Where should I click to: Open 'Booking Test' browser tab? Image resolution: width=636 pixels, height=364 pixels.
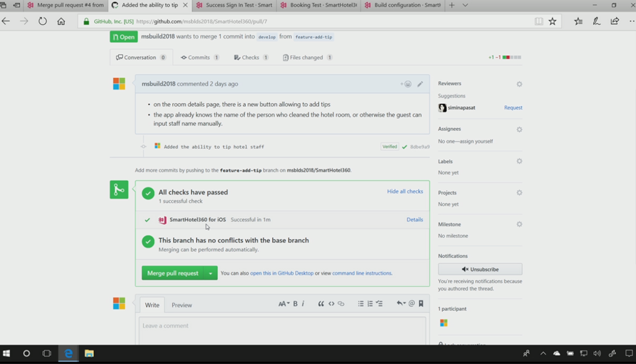319,5
